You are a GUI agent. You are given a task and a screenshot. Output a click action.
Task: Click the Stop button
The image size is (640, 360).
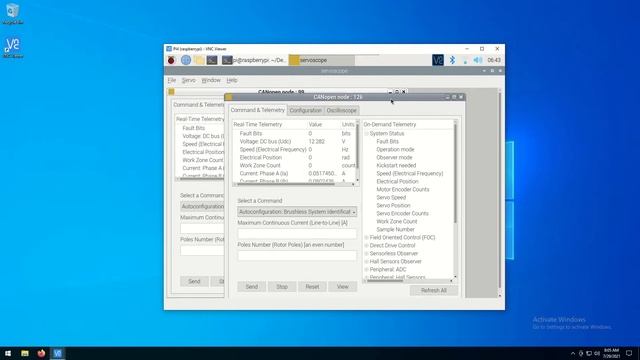[x=282, y=287]
